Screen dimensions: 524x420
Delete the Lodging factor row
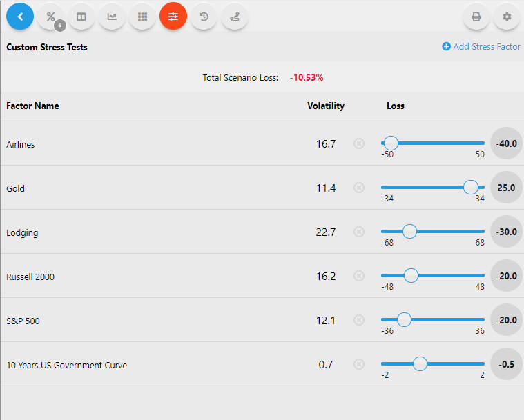click(x=359, y=232)
